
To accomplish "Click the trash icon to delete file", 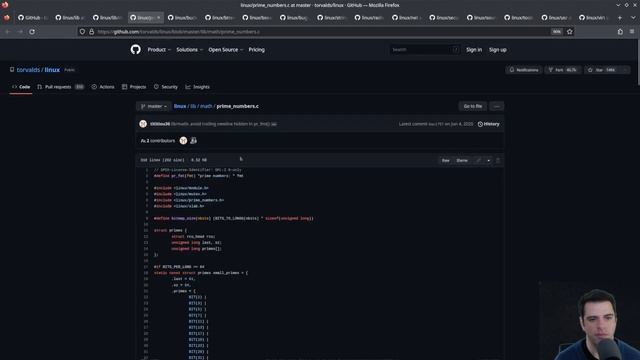I will click(498, 160).
